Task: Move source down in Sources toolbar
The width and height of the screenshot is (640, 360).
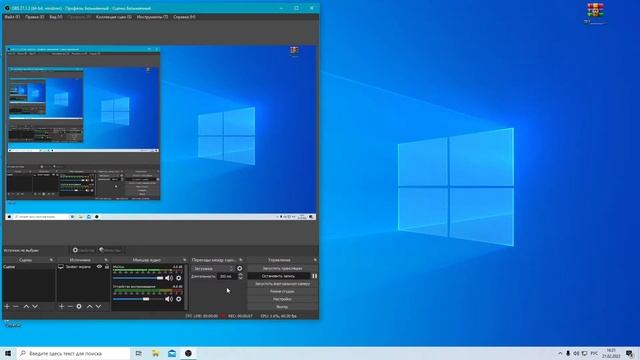Action: [98, 306]
